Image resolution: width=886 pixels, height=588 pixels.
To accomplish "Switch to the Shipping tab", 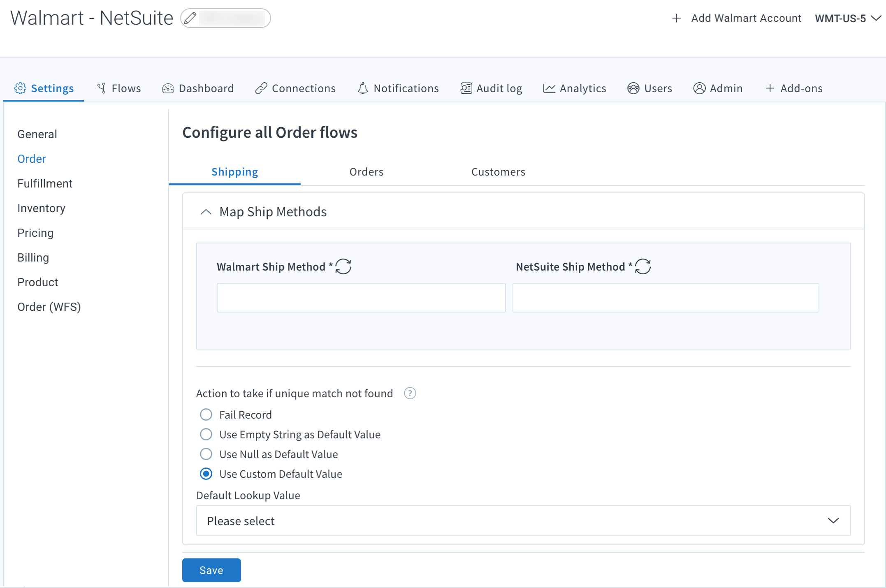I will point(235,172).
